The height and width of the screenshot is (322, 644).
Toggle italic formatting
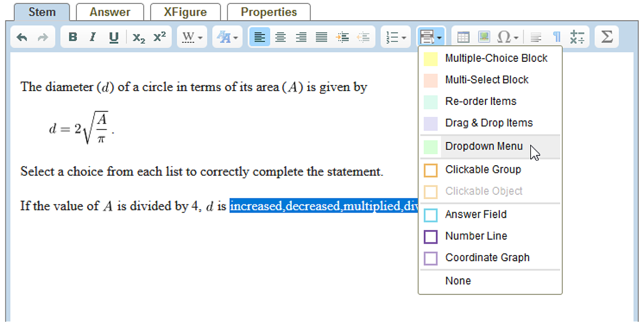[x=93, y=37]
